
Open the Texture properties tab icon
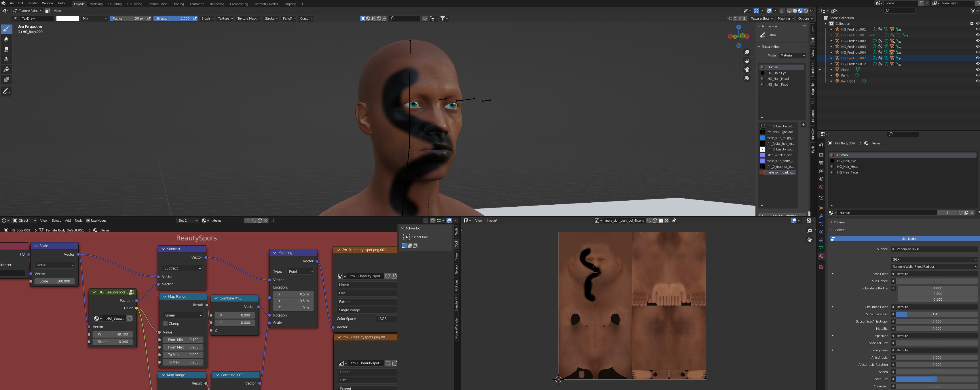coord(821,267)
